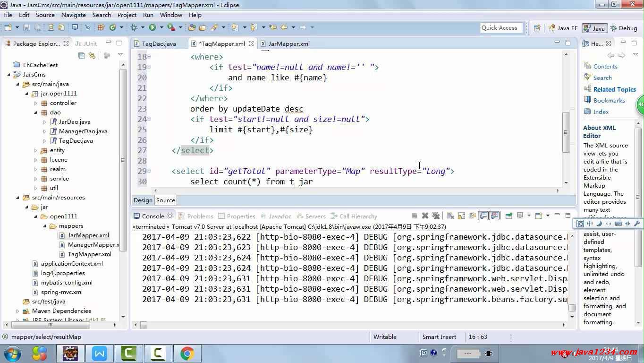Toggle Scroll Lock in Console
Viewport: 644px width, 363px height.
click(461, 216)
